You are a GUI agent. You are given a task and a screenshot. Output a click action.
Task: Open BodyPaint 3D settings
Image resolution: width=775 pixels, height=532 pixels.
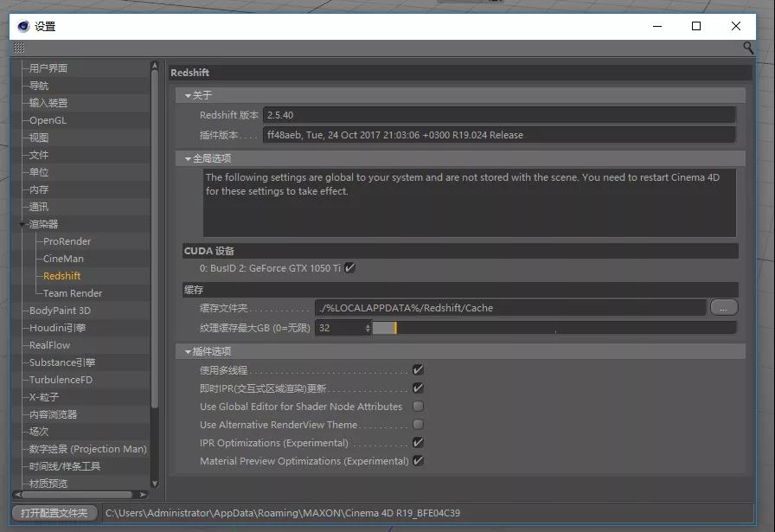pyautogui.click(x=60, y=311)
